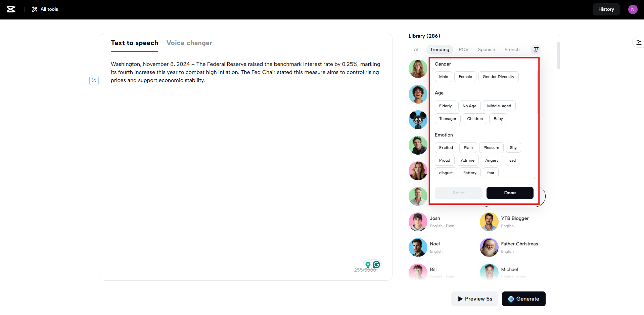This screenshot has width=644, height=315.
Task: Select the Angery emotion chip
Action: (492, 160)
